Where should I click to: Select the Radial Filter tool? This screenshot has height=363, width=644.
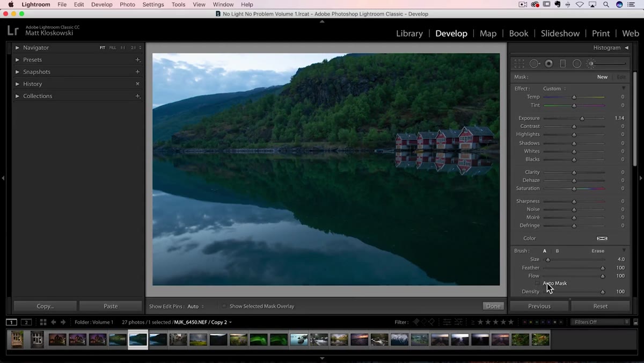coord(577,63)
